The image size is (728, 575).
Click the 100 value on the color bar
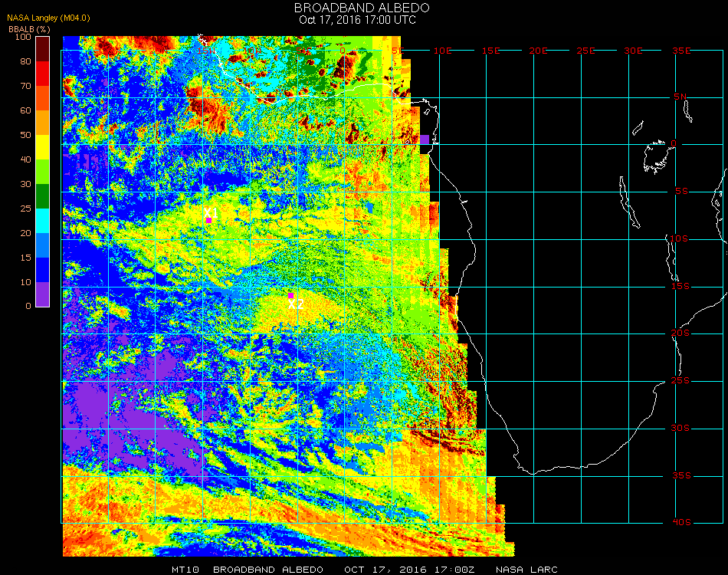point(23,37)
